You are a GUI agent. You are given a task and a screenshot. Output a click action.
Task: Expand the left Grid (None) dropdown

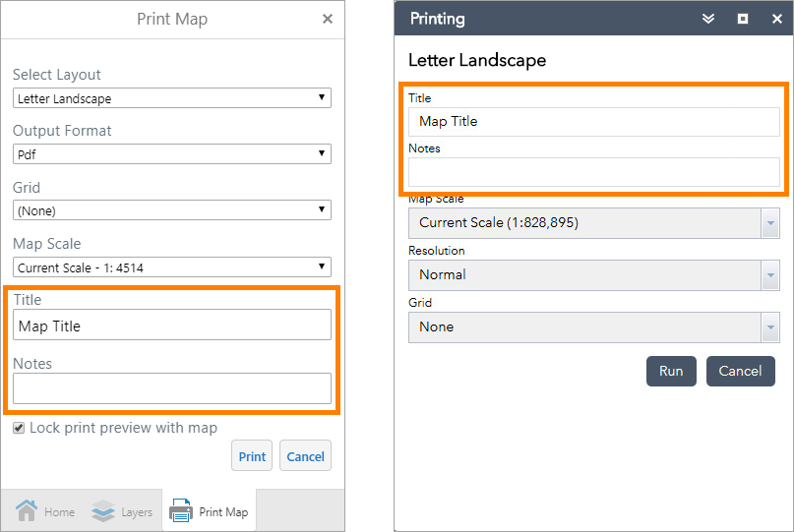[x=172, y=210]
